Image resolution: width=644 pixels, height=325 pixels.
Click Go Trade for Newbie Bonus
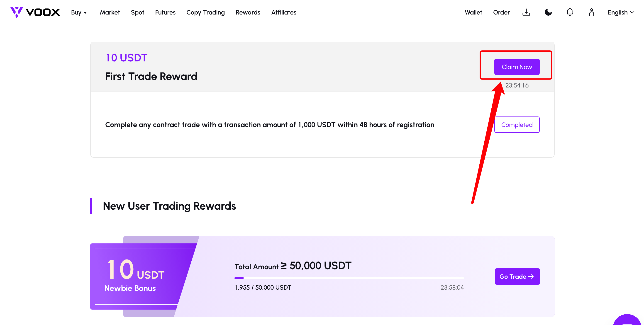[x=517, y=276]
